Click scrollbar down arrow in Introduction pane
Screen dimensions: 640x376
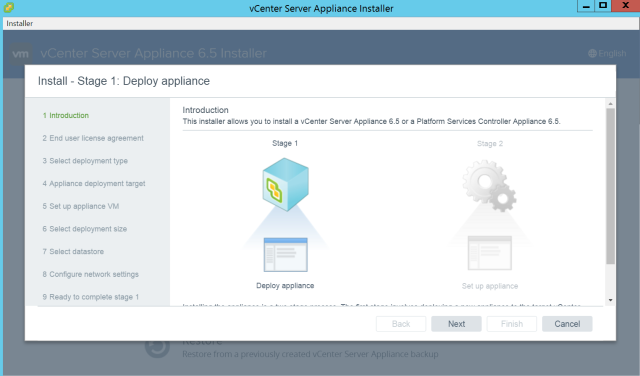pos(610,300)
